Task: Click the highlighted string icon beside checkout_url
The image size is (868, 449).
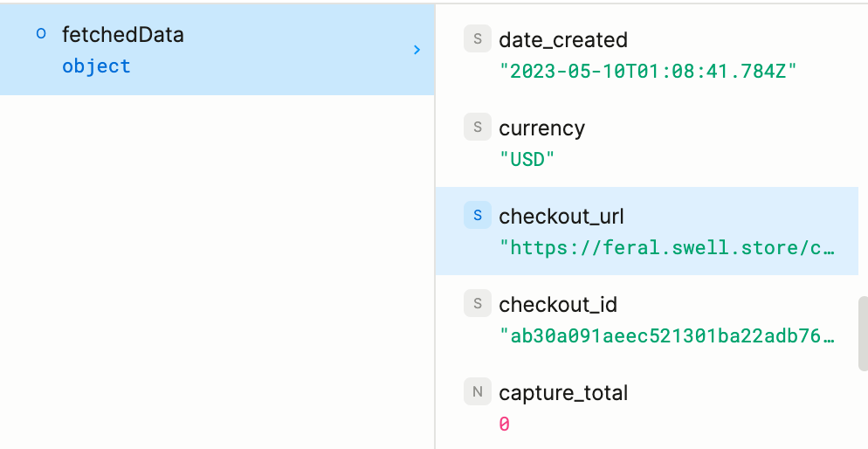Action: 477,216
